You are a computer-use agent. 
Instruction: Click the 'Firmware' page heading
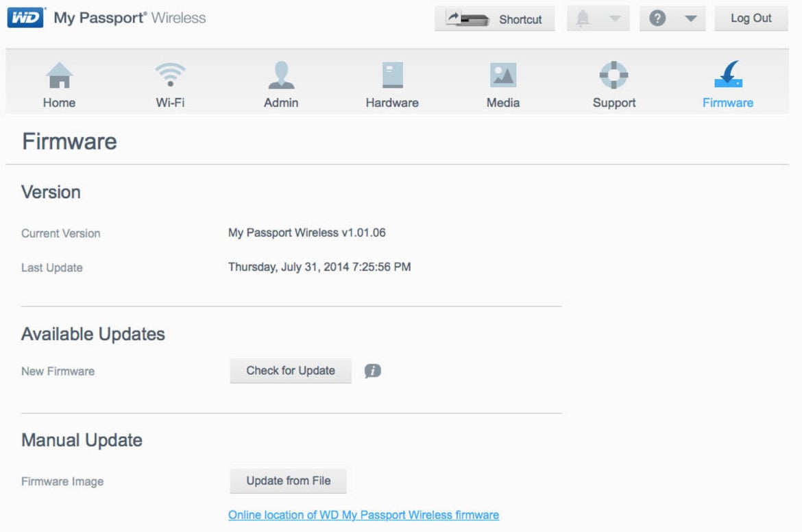[x=69, y=141]
